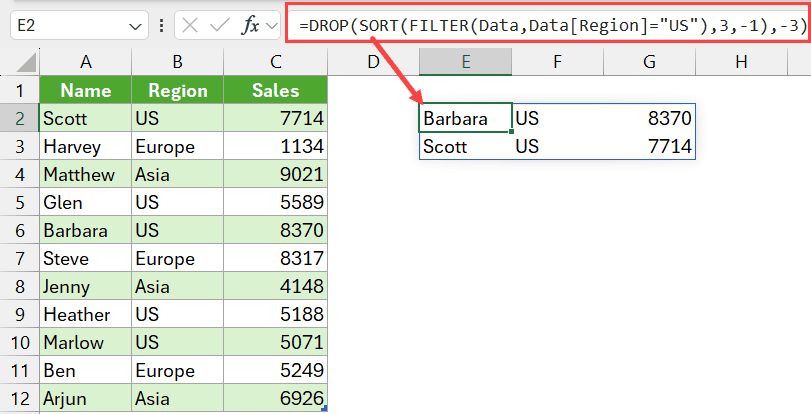The width and height of the screenshot is (811, 414).
Task: Click the Sales header cell
Action: (276, 91)
